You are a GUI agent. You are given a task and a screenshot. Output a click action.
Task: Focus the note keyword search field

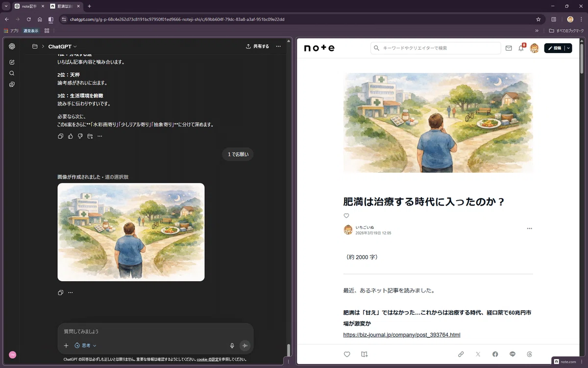436,48
